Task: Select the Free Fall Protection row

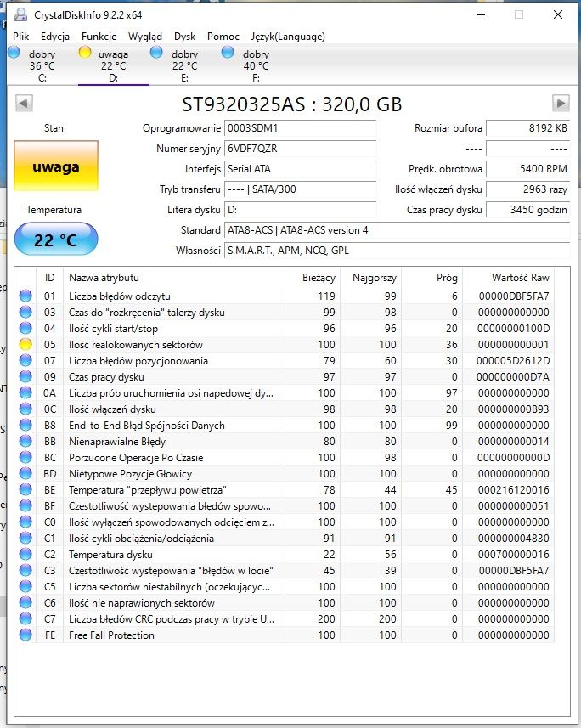Action: tap(285, 635)
